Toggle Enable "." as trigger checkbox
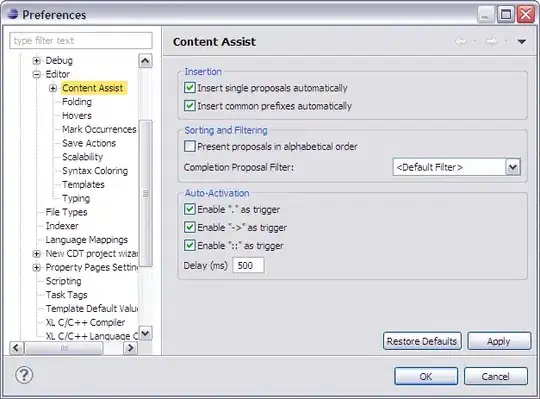 point(189,209)
